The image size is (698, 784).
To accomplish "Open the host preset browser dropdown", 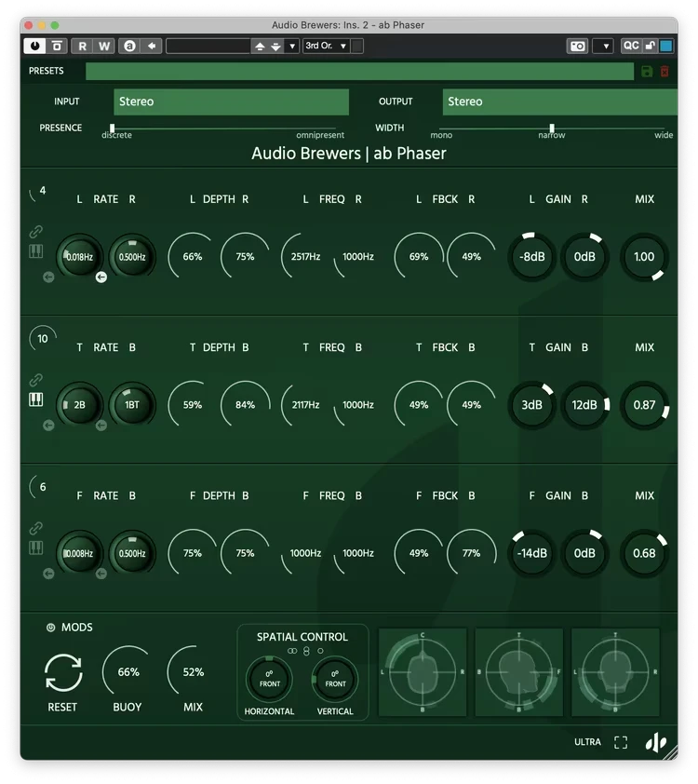I will point(292,47).
